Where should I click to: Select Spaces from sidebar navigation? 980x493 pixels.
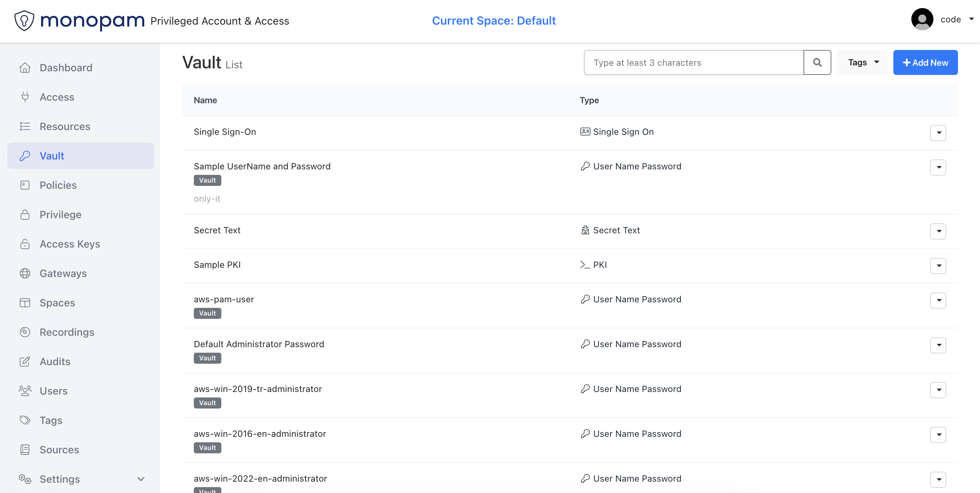tap(58, 303)
